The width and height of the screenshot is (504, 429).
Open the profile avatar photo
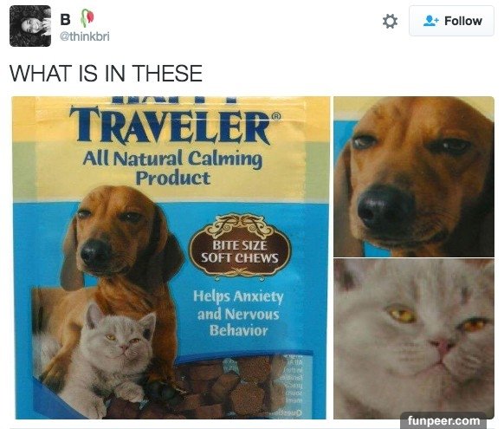[x=30, y=26]
